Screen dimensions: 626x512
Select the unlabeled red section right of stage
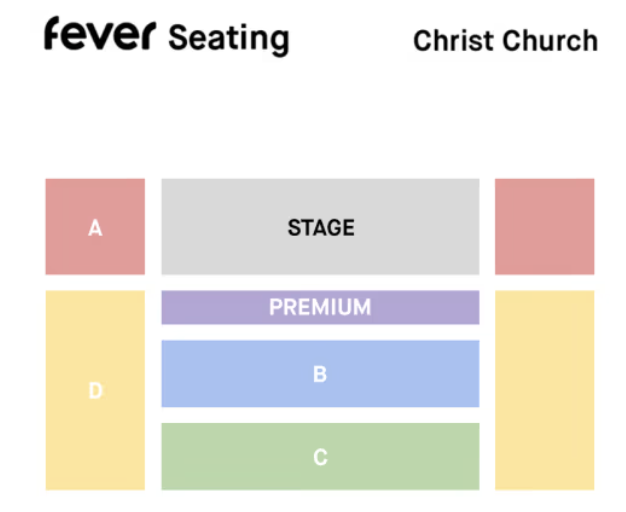point(545,226)
